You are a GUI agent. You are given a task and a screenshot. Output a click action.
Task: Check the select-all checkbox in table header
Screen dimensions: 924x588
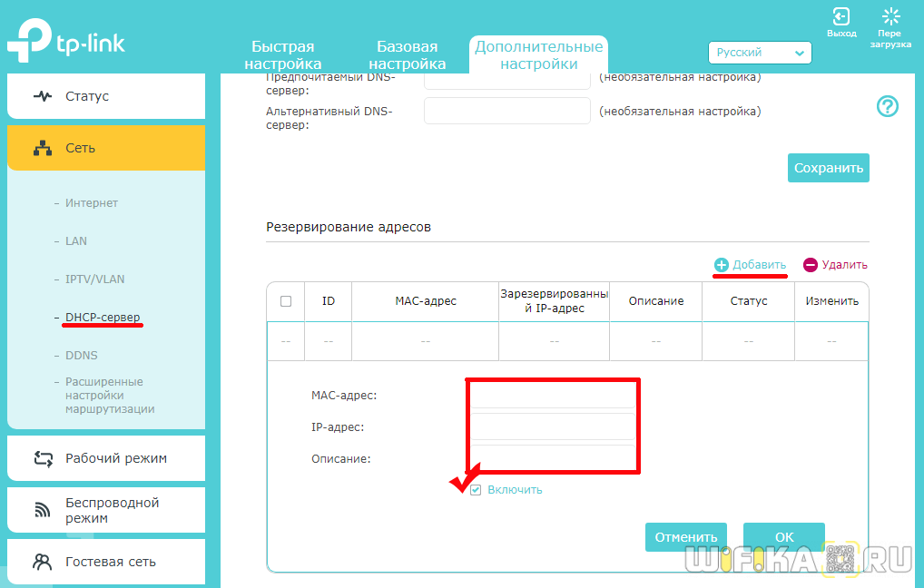pos(286,301)
